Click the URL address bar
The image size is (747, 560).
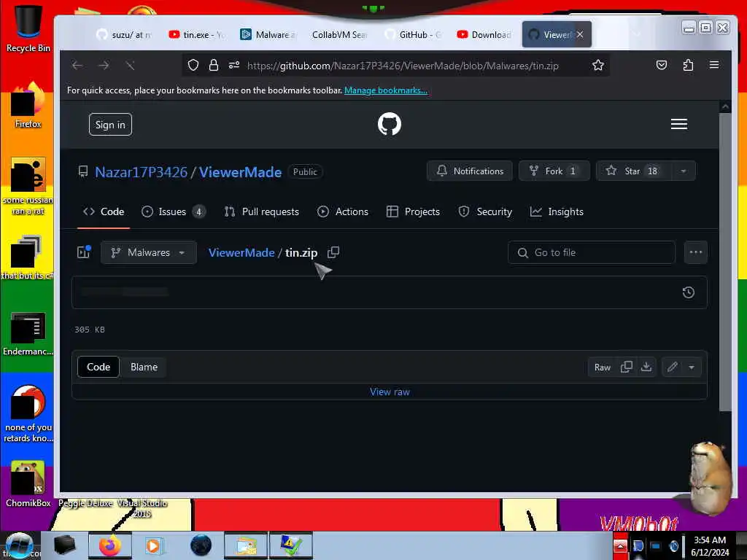(x=403, y=65)
